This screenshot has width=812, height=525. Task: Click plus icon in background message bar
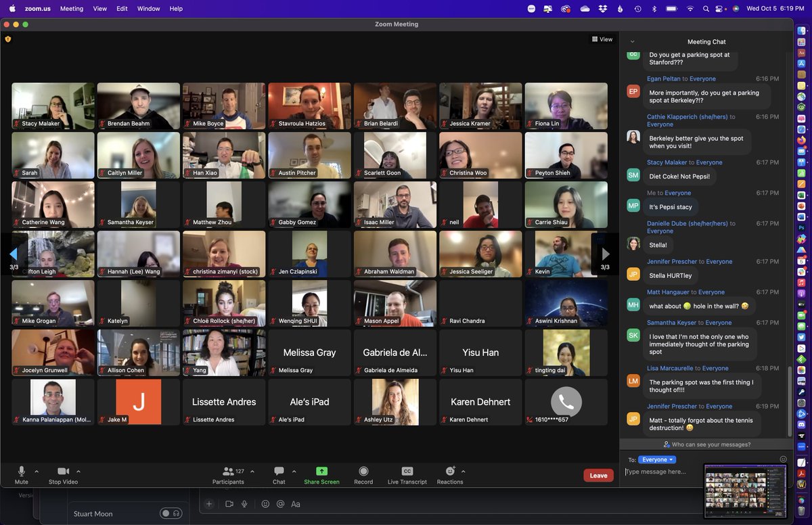click(209, 504)
